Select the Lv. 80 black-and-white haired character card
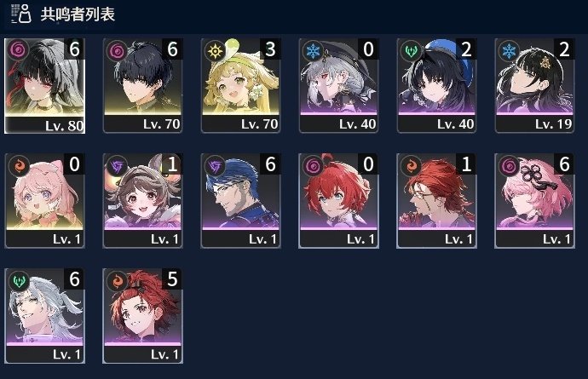The height and width of the screenshot is (379, 588). [44, 86]
